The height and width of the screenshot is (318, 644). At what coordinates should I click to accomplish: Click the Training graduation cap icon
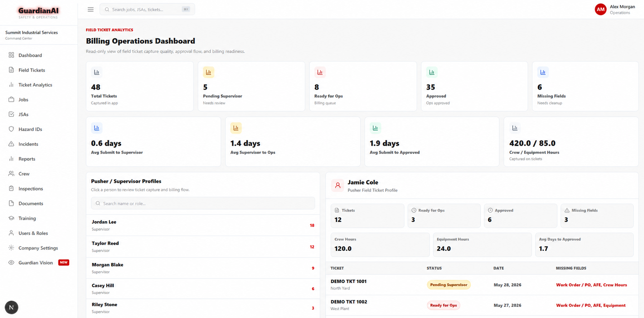click(x=11, y=218)
